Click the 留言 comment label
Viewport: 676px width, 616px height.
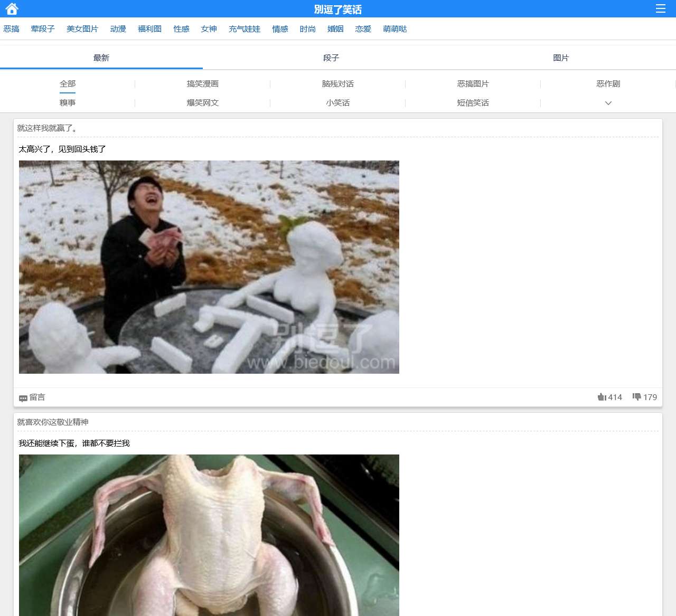click(37, 397)
